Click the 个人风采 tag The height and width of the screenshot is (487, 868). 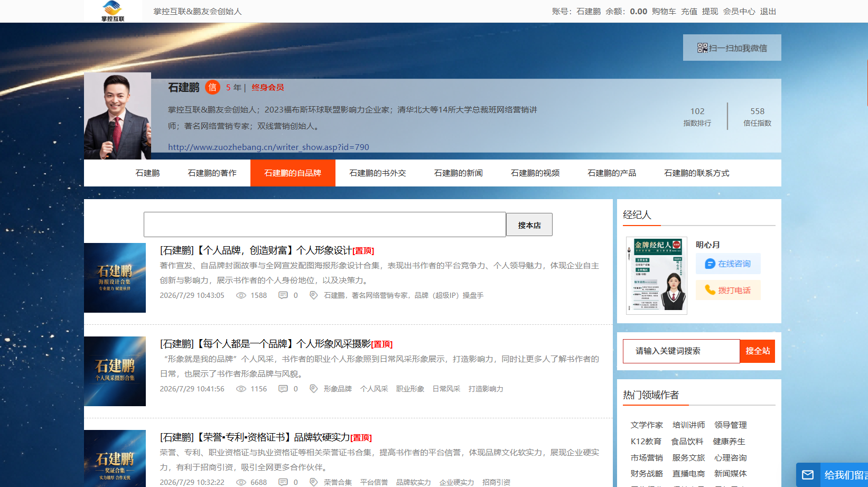click(x=374, y=389)
